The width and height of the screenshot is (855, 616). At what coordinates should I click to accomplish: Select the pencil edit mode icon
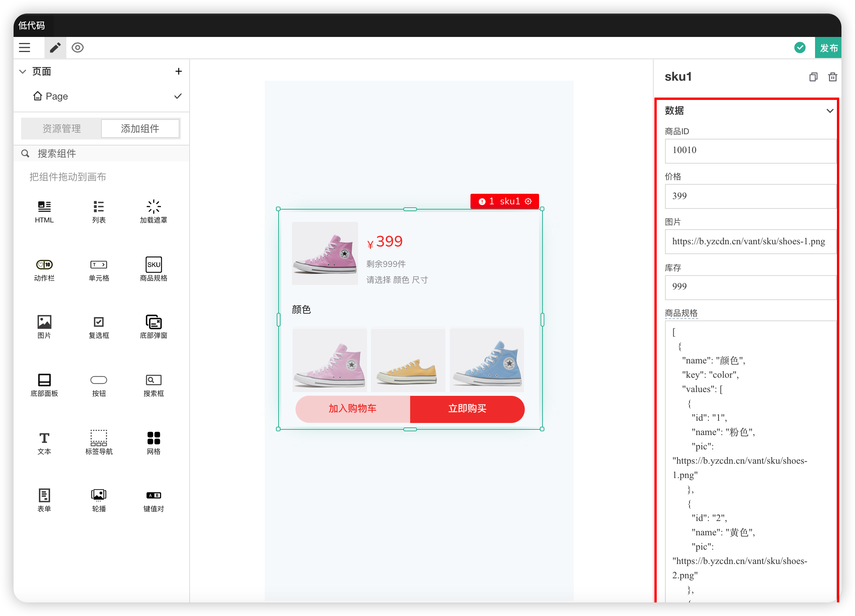tap(55, 48)
